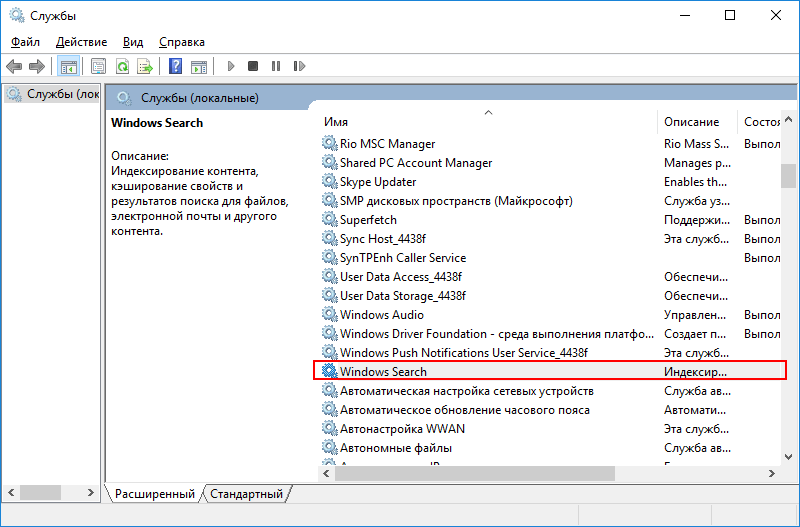Viewport: 800px width, 527px height.
Task: Open the Файл menu
Action: tap(25, 42)
